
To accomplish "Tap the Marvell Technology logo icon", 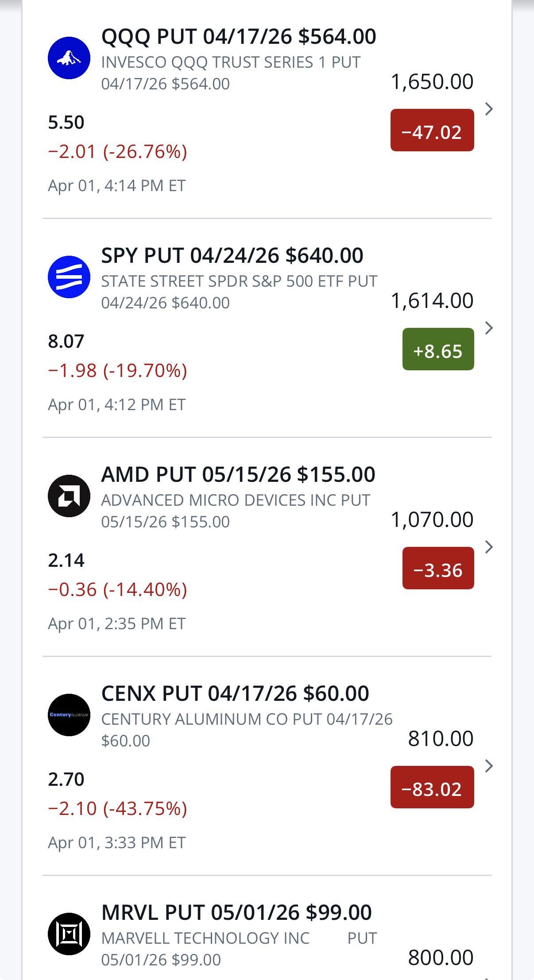I will pos(69,934).
